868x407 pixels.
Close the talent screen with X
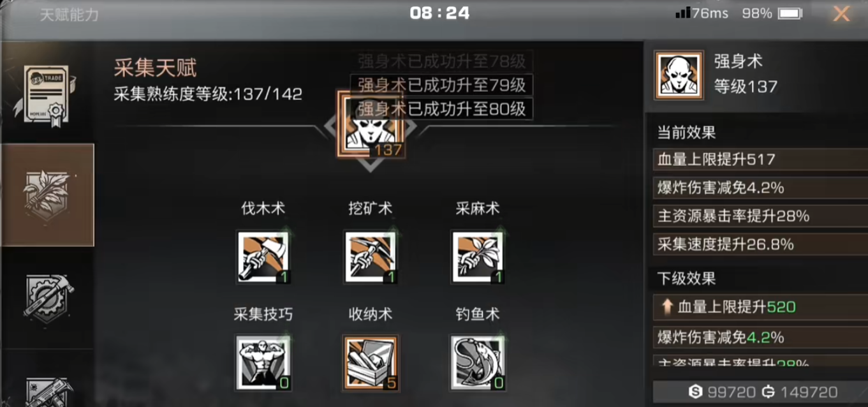coord(841,13)
